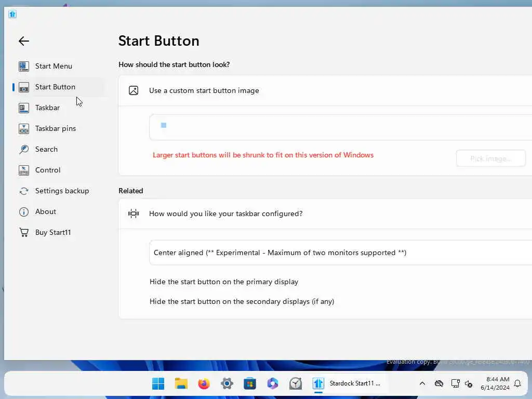Click Hide start button on primary display
Image resolution: width=532 pixels, height=399 pixels.
pos(224,282)
